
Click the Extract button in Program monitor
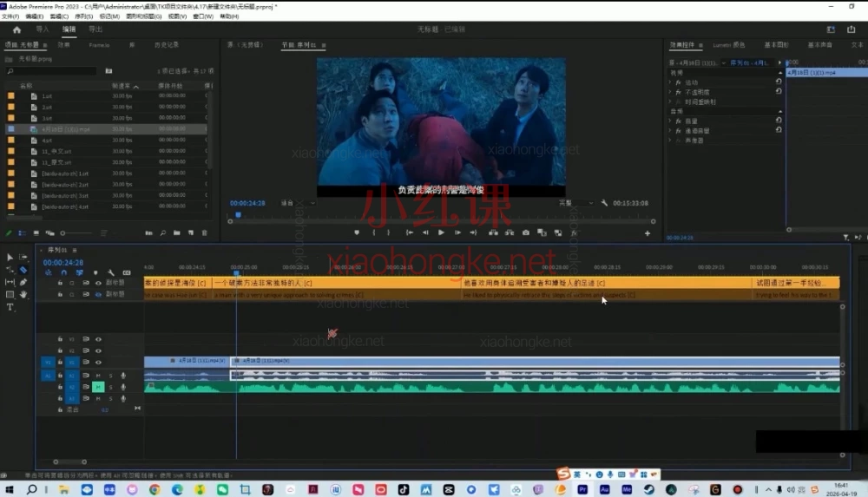click(x=509, y=233)
